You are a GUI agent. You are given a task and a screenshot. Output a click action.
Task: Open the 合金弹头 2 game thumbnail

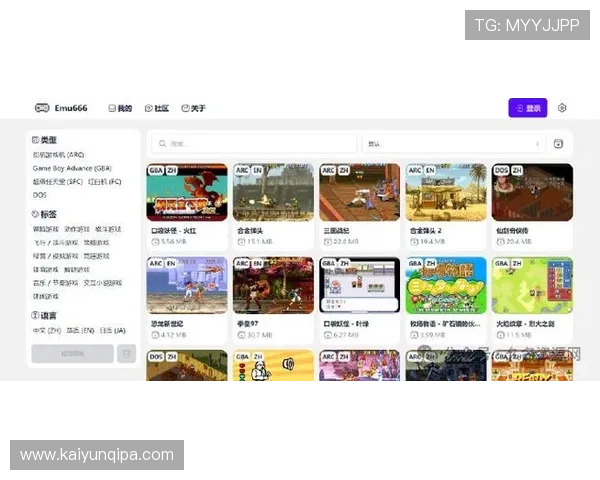tap(446, 192)
